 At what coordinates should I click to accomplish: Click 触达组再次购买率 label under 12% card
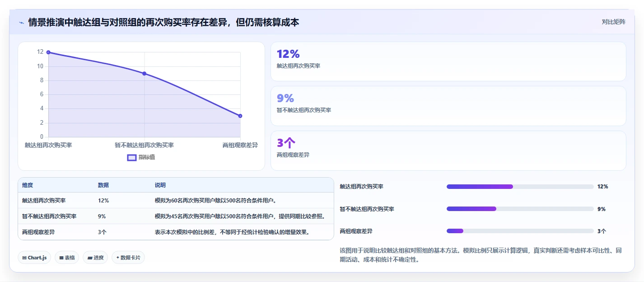tap(299, 66)
